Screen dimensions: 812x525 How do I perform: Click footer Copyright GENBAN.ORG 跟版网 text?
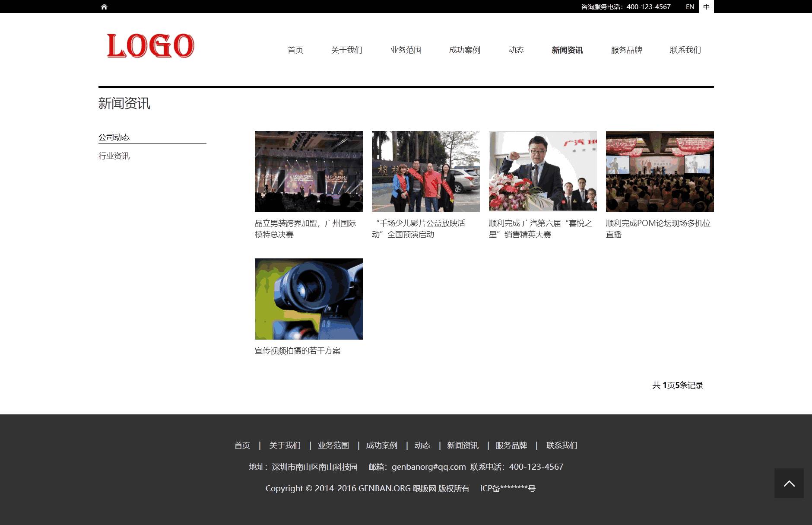pyautogui.click(x=368, y=489)
